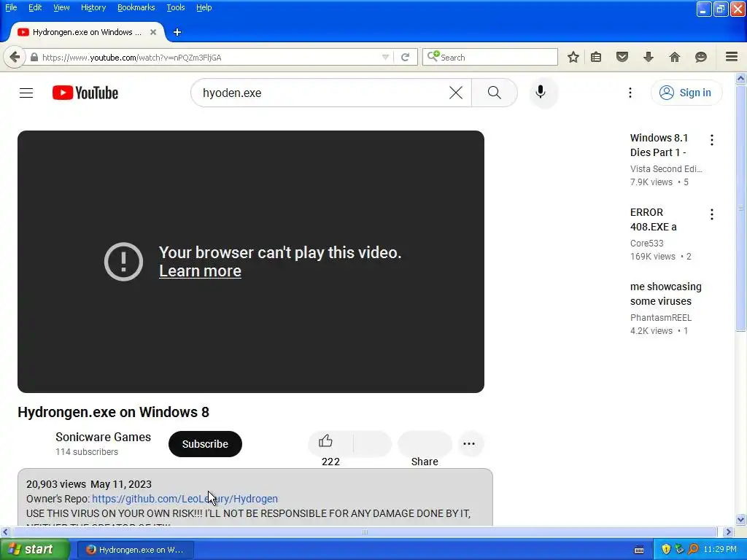Screen dimensions: 747x560
Task: Open the Downloads arrow icon
Action: coord(649,57)
